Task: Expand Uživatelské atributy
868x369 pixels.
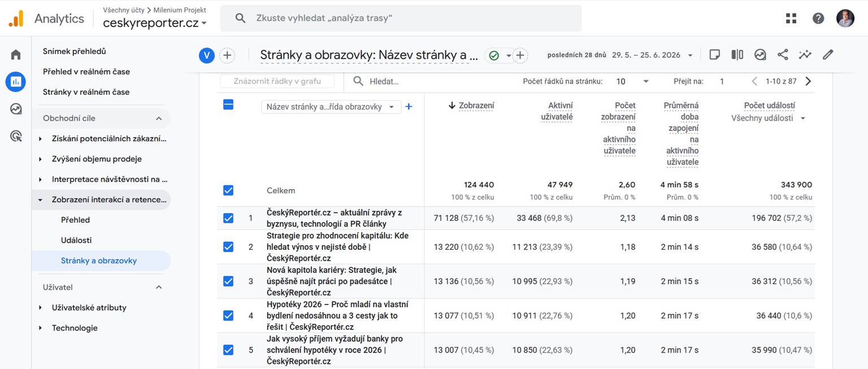Action: [x=40, y=307]
